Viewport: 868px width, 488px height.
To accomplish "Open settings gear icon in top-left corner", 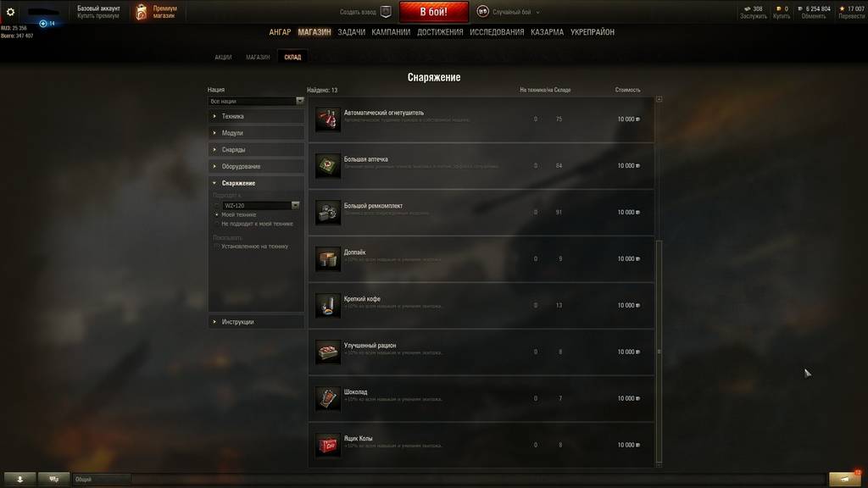I will [10, 12].
